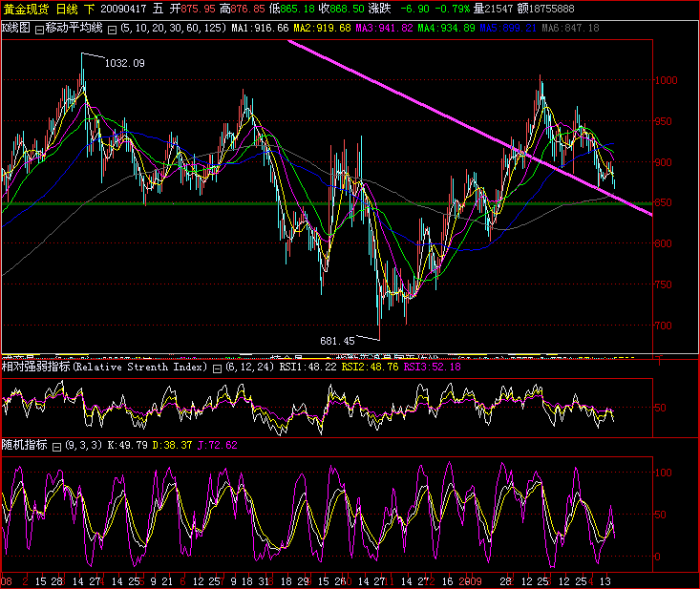The height and width of the screenshot is (589, 700).
Task: Collapse the moving average indicator box
Action: click(x=39, y=30)
